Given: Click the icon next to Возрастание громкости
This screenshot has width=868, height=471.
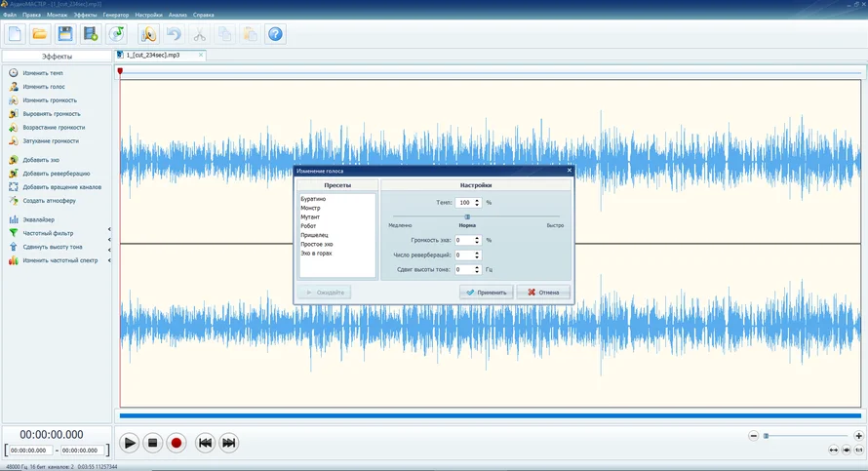Looking at the screenshot, I should [14, 128].
